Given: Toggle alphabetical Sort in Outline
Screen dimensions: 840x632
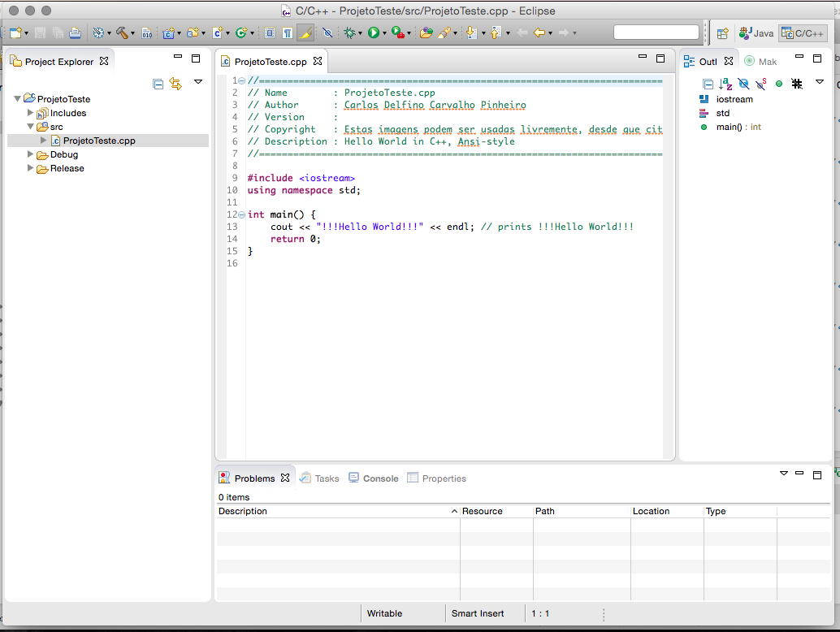Looking at the screenshot, I should (725, 84).
